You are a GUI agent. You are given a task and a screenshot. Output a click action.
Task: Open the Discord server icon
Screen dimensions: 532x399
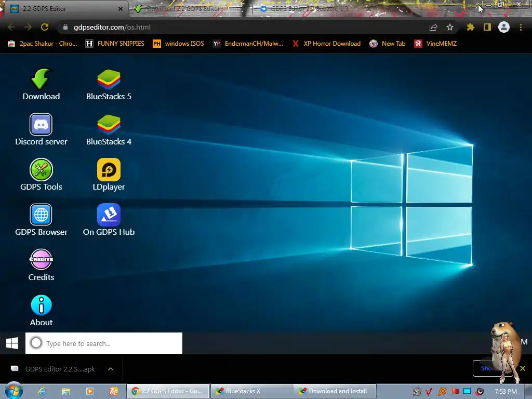pos(41,124)
